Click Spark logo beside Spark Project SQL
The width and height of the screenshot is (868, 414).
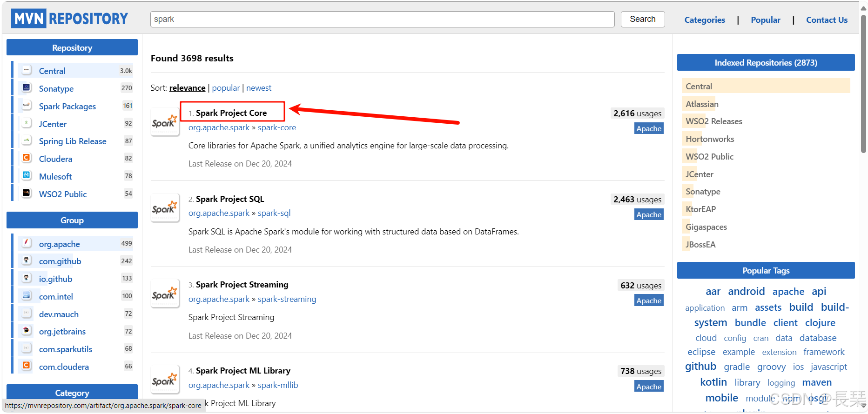tap(165, 208)
